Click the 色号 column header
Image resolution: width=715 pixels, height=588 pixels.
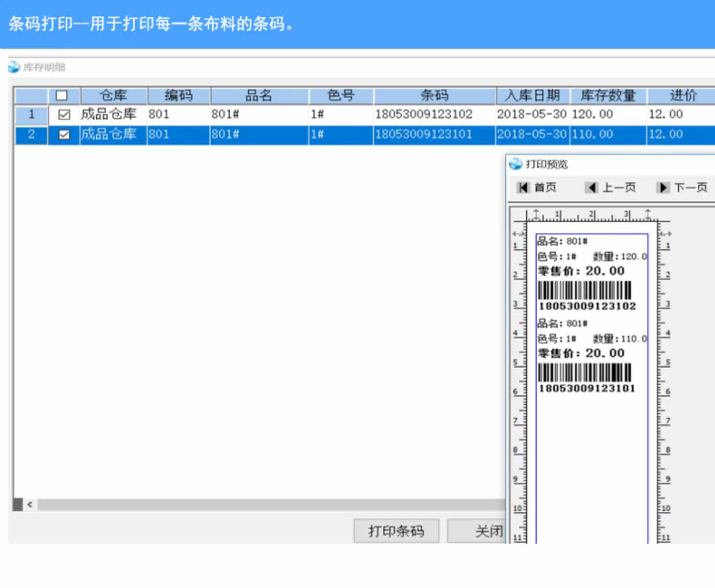point(341,95)
